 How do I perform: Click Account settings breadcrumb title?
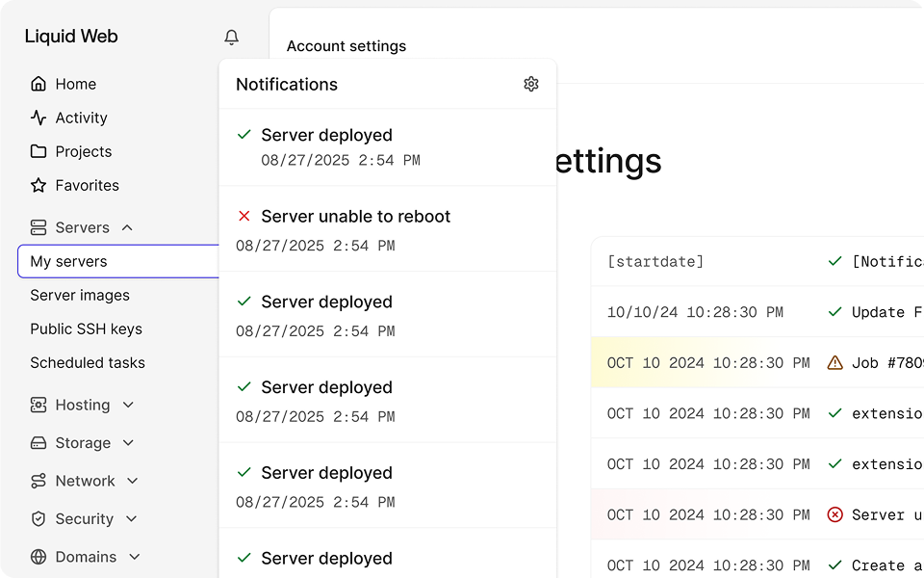click(346, 46)
